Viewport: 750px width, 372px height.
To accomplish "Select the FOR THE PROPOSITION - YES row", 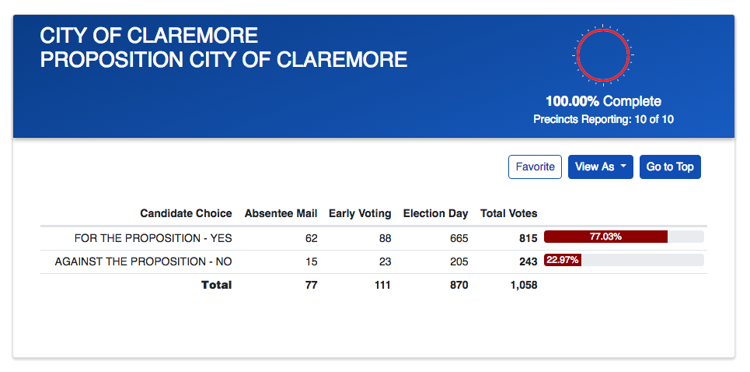I will pyautogui.click(x=373, y=238).
